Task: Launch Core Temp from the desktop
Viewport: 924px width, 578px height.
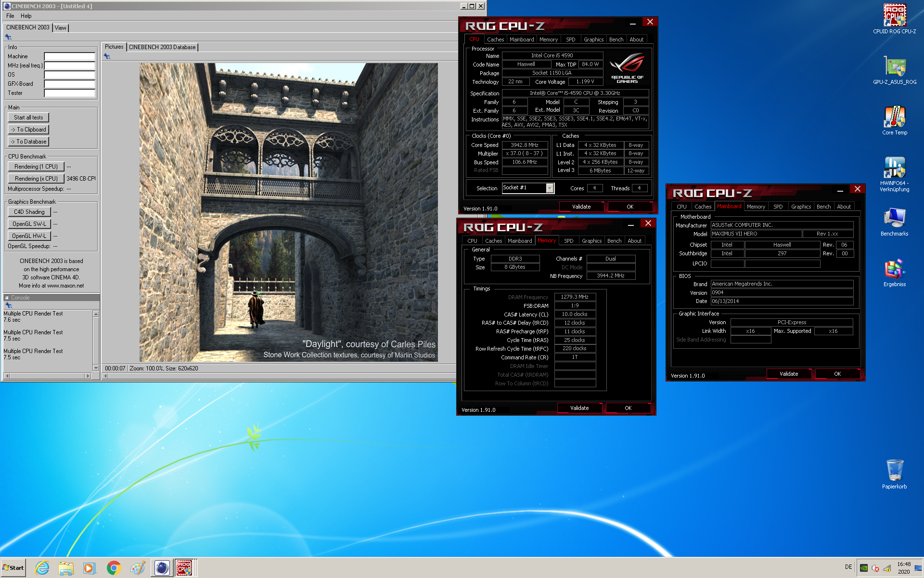Action: [x=894, y=120]
